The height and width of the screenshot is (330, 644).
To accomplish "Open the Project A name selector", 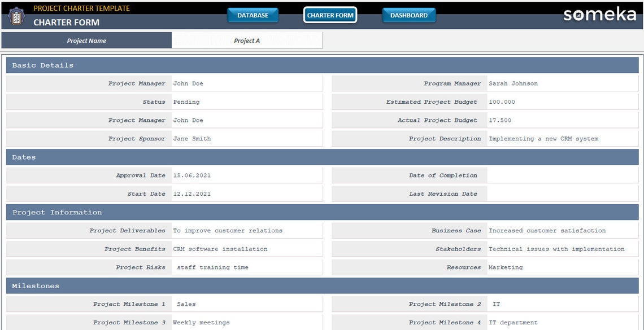I will tap(247, 40).
